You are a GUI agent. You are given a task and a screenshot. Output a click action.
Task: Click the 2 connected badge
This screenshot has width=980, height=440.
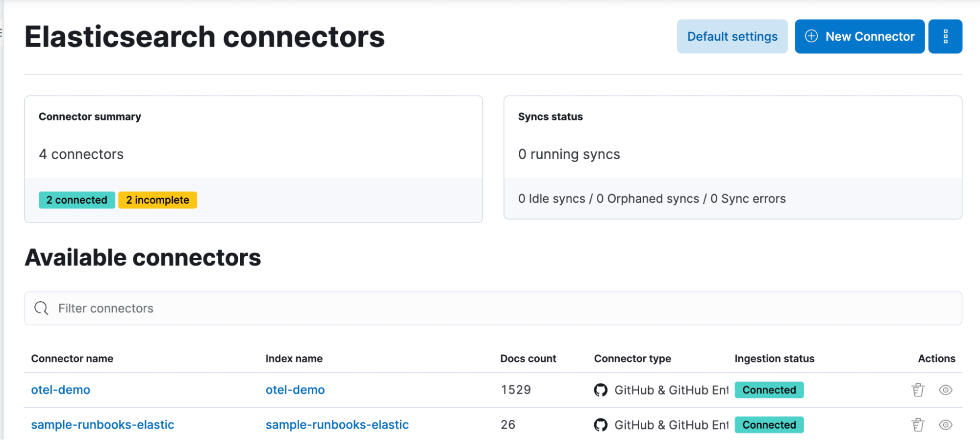[77, 200]
